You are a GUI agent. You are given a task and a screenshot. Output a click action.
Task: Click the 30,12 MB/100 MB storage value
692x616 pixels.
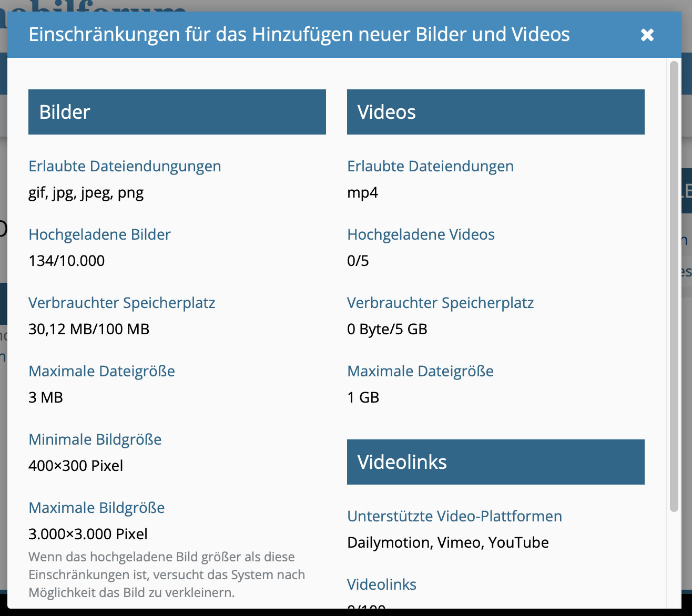click(89, 329)
